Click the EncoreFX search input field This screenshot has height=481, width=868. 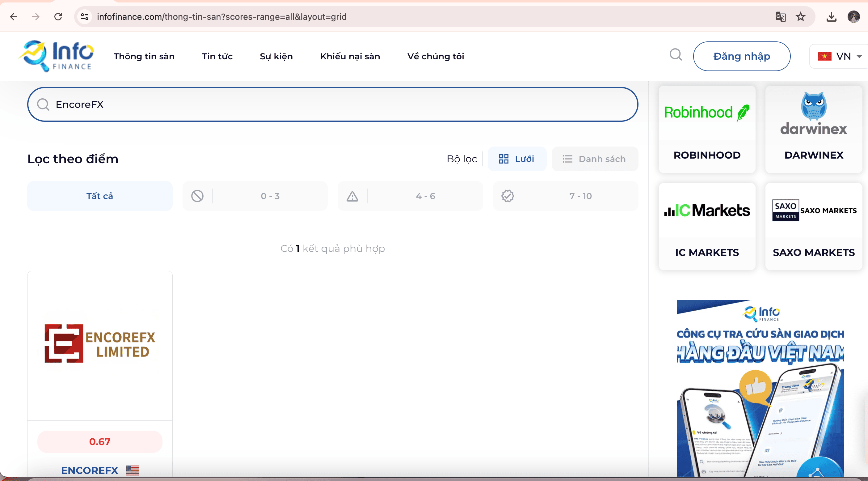coord(333,104)
